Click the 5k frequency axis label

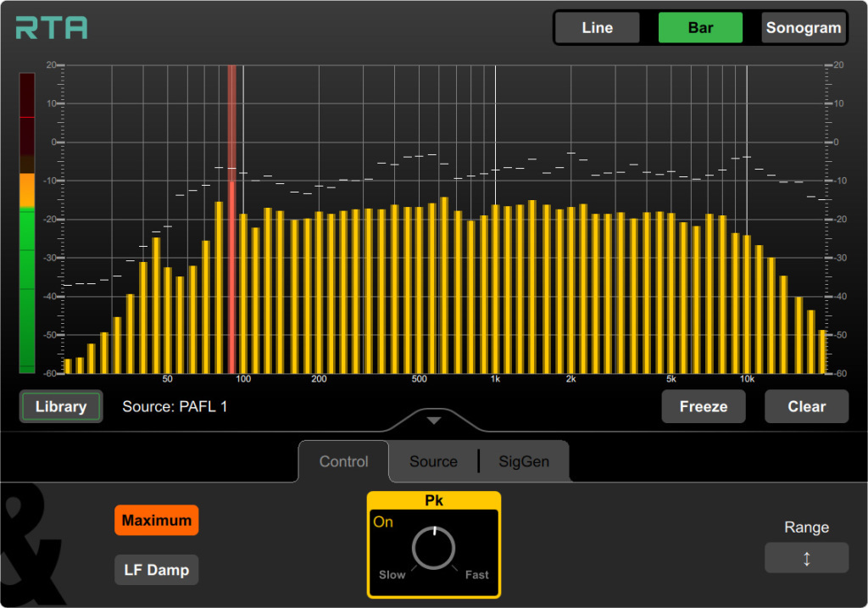point(671,379)
